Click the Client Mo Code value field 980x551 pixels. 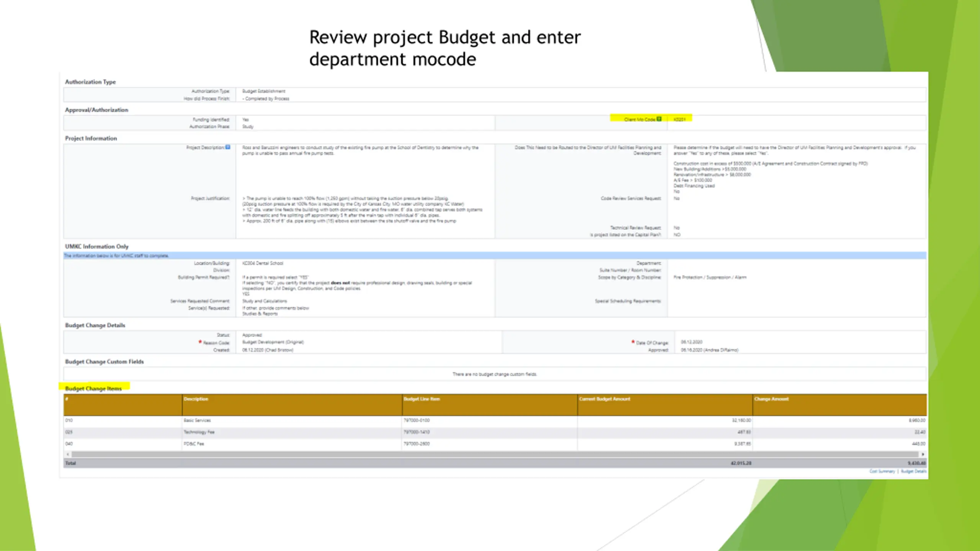[680, 119]
